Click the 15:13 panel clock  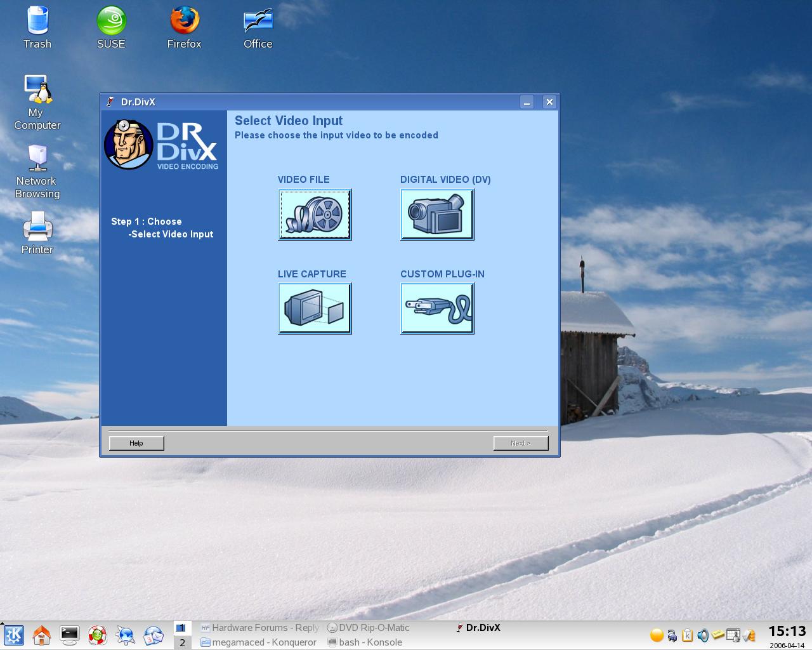pyautogui.click(x=787, y=631)
